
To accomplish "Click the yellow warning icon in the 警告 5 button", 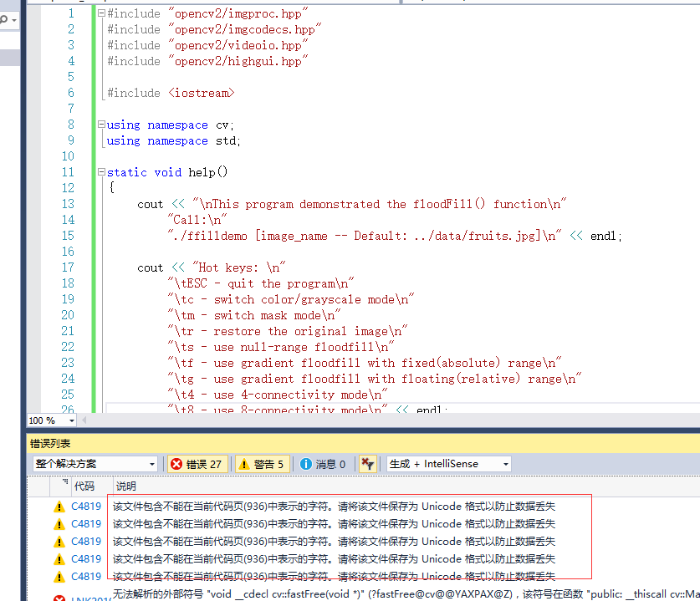I will (244, 464).
